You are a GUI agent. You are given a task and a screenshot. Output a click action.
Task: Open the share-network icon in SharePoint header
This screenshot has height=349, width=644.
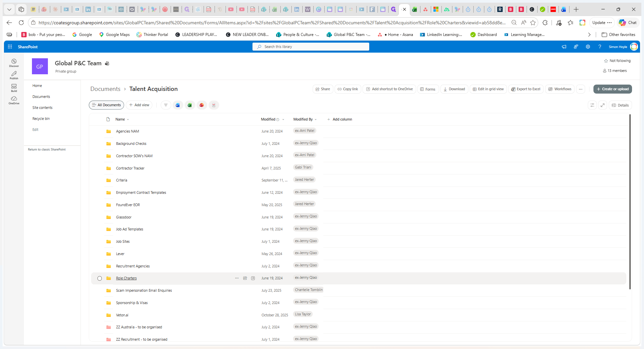tap(576, 47)
